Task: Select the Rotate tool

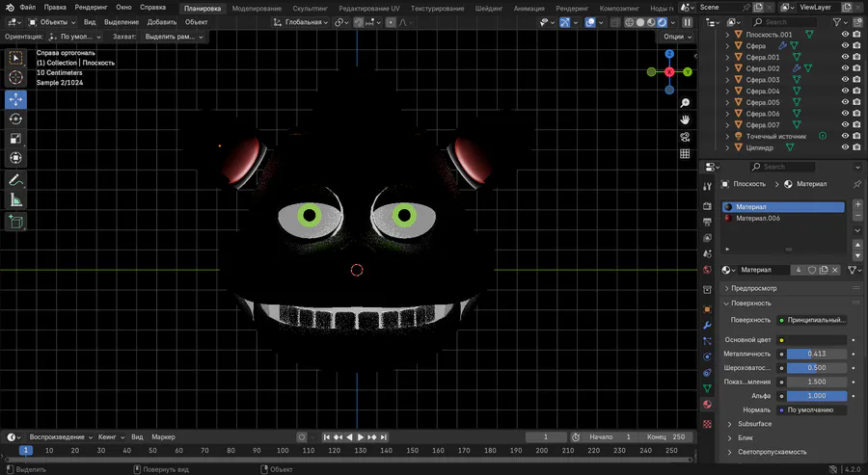Action: [15, 119]
